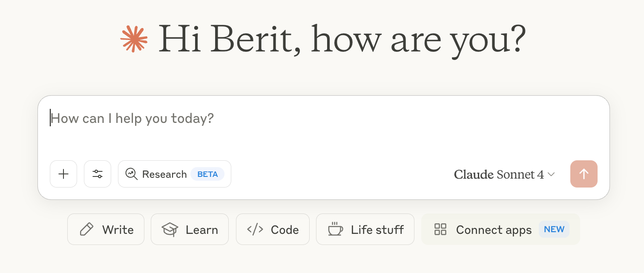Click the graduation cap icon on Learn
This screenshot has height=273, width=644.
pyautogui.click(x=170, y=230)
